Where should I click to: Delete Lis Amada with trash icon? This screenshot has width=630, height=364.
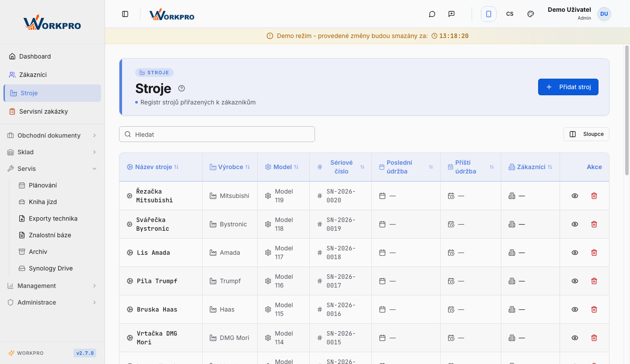point(594,253)
